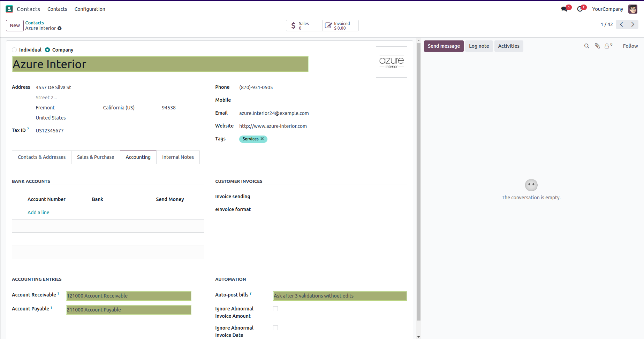644x339 pixels.
Task: Open the Contacts menu in top bar
Action: coord(57,9)
